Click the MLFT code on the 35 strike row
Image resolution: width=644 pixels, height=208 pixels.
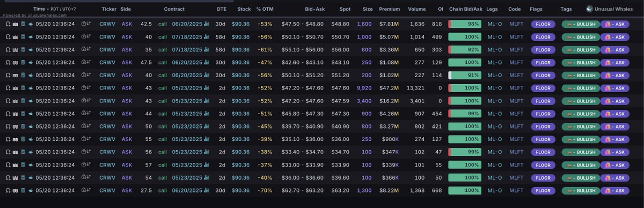(x=516, y=49)
